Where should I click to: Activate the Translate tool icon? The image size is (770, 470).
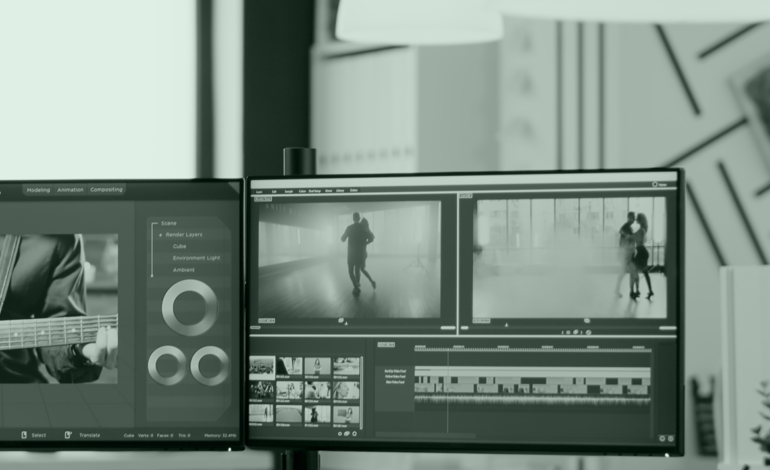click(x=68, y=435)
